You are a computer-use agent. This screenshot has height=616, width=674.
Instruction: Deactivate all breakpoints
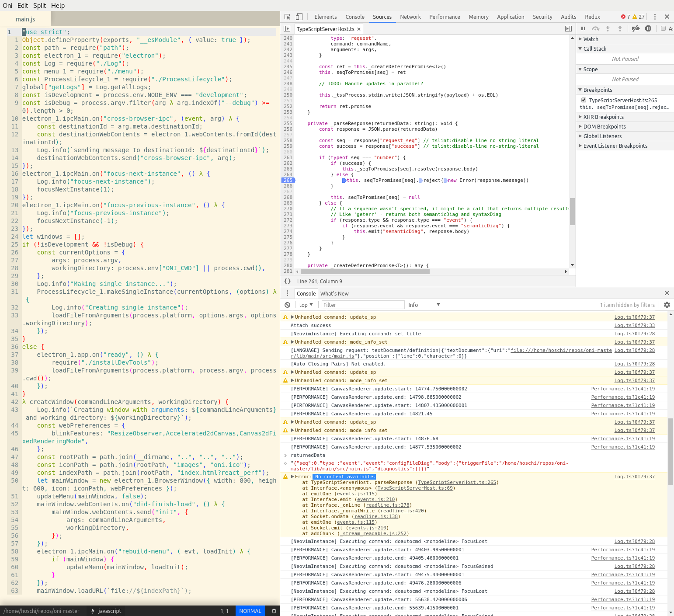pyautogui.click(x=636, y=28)
